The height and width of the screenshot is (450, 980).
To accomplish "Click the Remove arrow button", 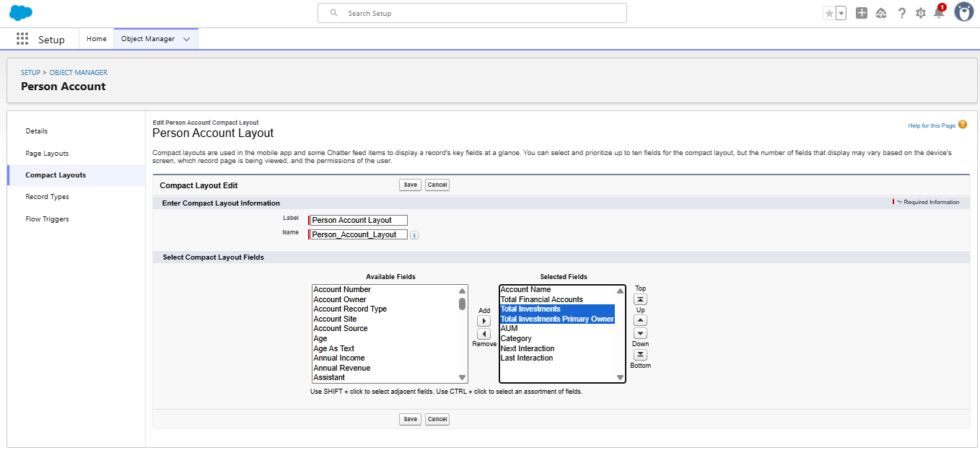I will [484, 334].
